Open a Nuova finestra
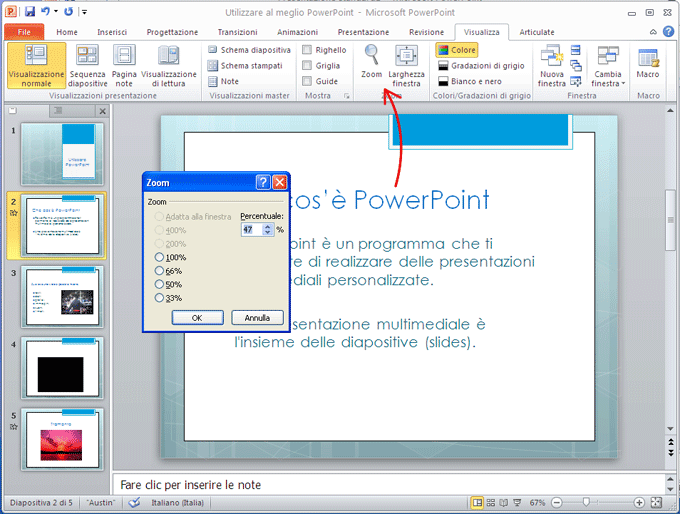This screenshot has width=680, height=514. [x=552, y=65]
